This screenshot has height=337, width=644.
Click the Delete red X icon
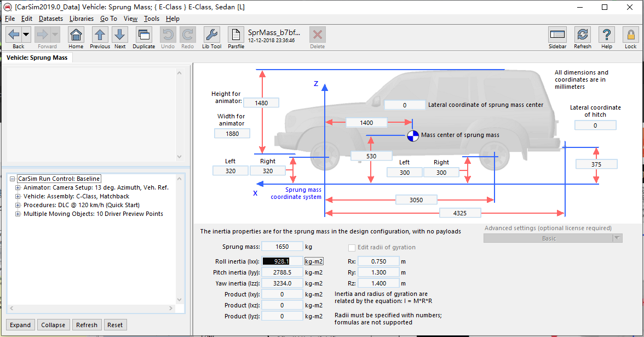[x=317, y=35]
